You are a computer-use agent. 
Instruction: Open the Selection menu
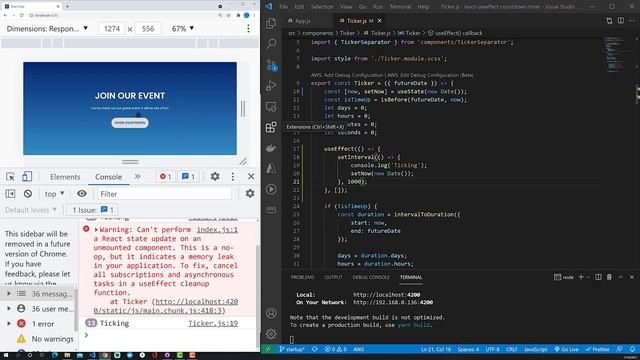pyautogui.click(x=322, y=7)
